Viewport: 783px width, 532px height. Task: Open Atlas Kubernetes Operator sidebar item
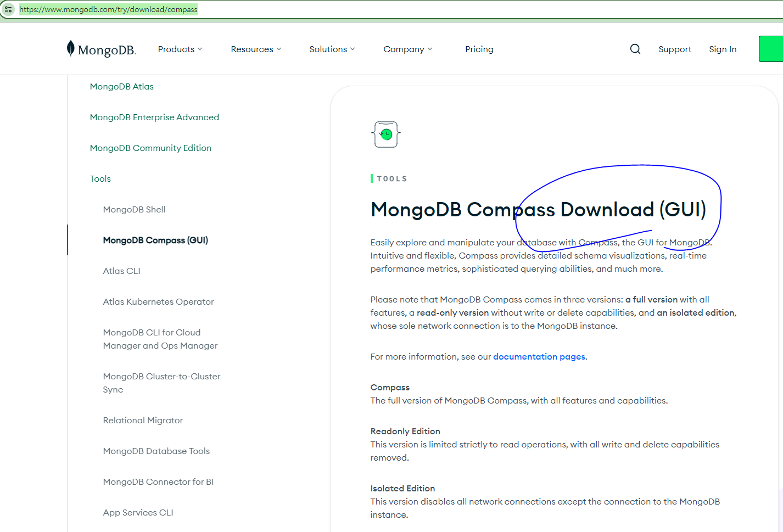(x=158, y=301)
